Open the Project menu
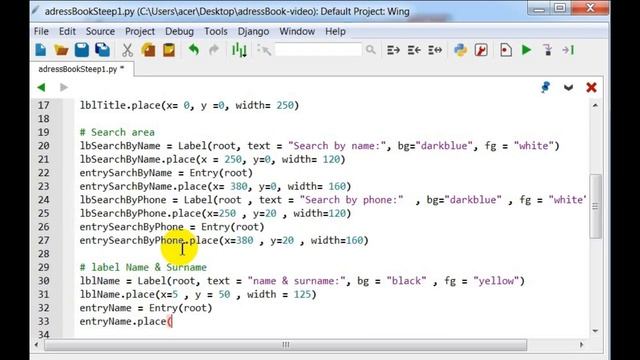 140,31
